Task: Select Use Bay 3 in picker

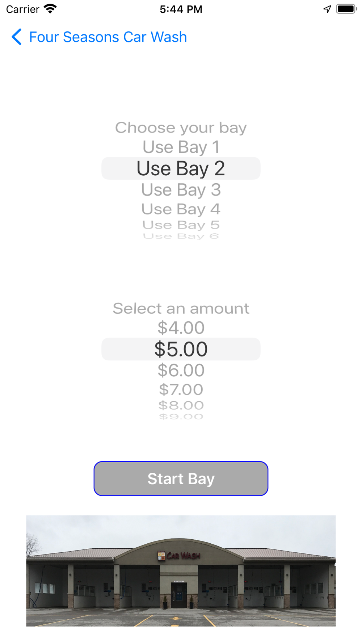Action: [x=181, y=190]
